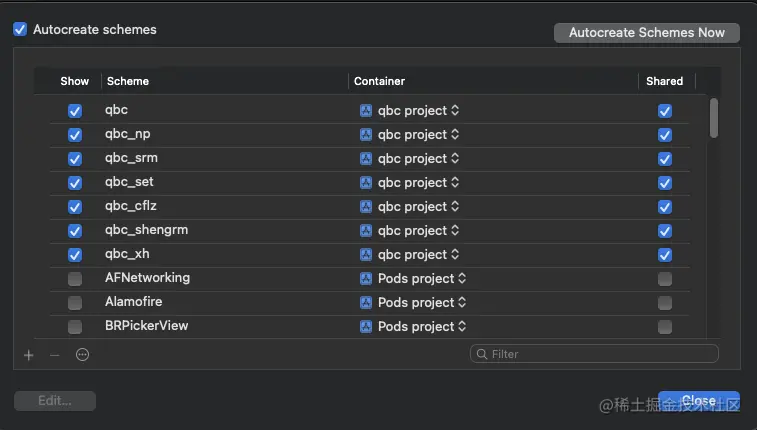Click the Alamofire row Pods project icon
The height and width of the screenshot is (430, 757).
coord(366,302)
